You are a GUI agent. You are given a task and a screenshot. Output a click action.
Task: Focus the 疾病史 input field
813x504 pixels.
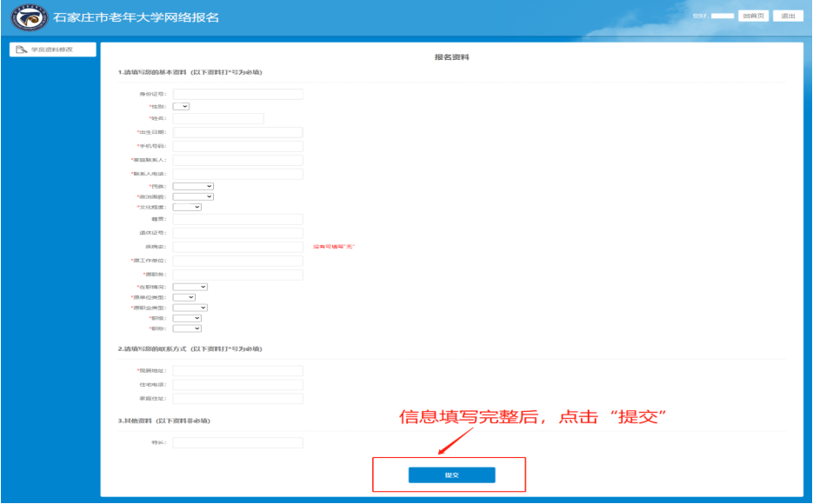point(237,247)
